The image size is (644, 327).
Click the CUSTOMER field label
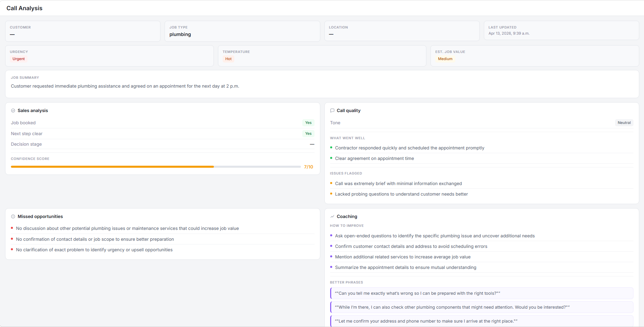click(x=20, y=28)
